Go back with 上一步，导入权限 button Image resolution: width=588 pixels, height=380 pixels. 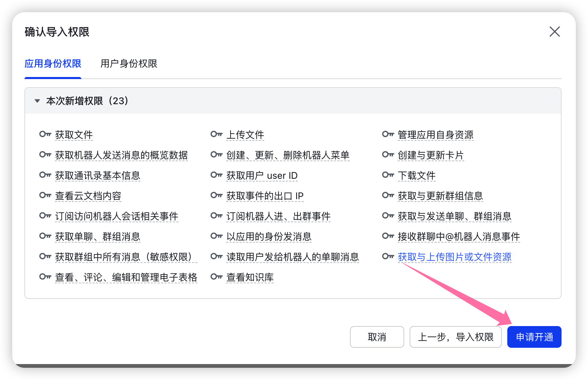point(455,337)
